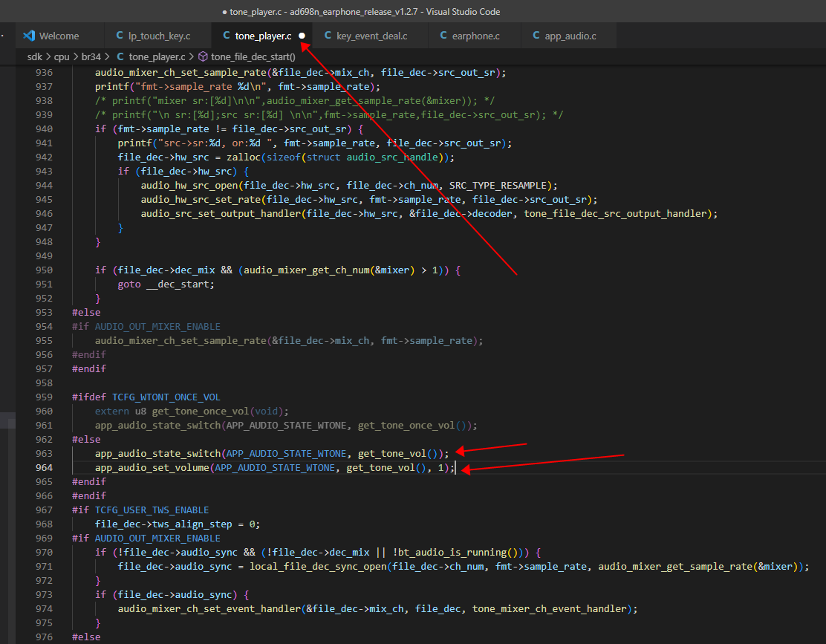826x644 pixels.
Task: Select line 976 via its line number
Action: (45, 637)
